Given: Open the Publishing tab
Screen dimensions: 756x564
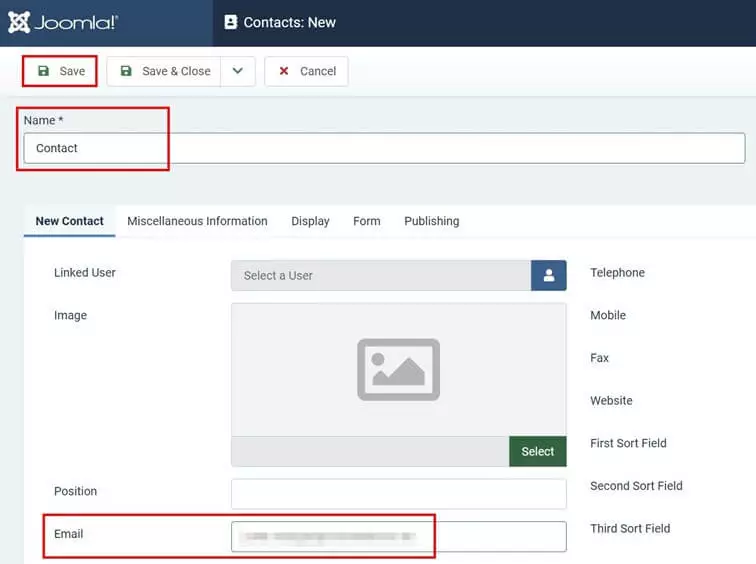Looking at the screenshot, I should [x=432, y=221].
